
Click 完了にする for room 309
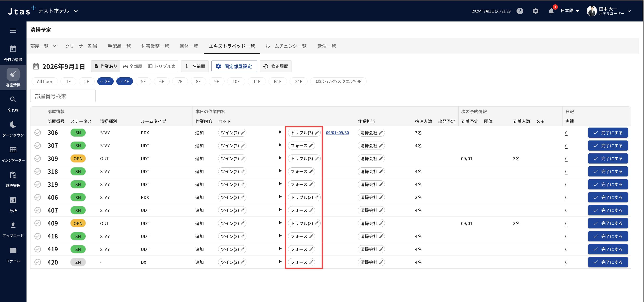608,159
